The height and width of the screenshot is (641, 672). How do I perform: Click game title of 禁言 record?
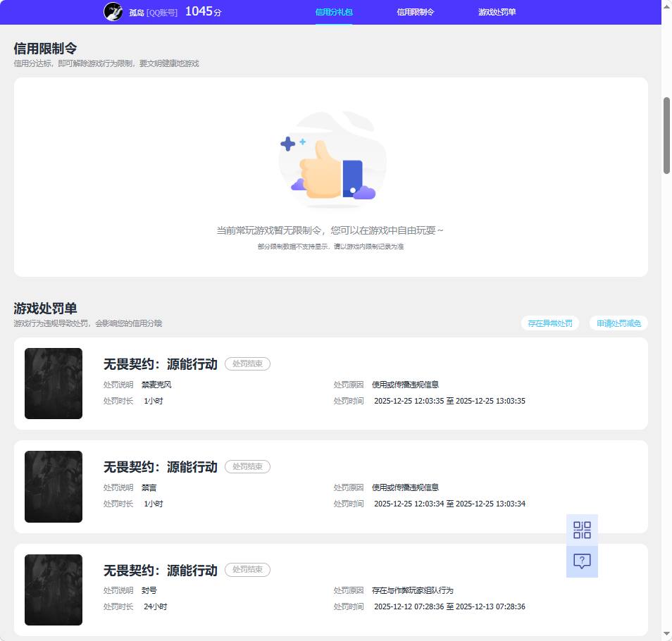coord(161,466)
